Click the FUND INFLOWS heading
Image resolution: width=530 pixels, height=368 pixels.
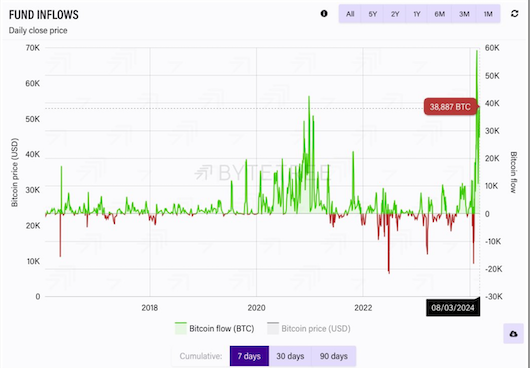pos(44,15)
